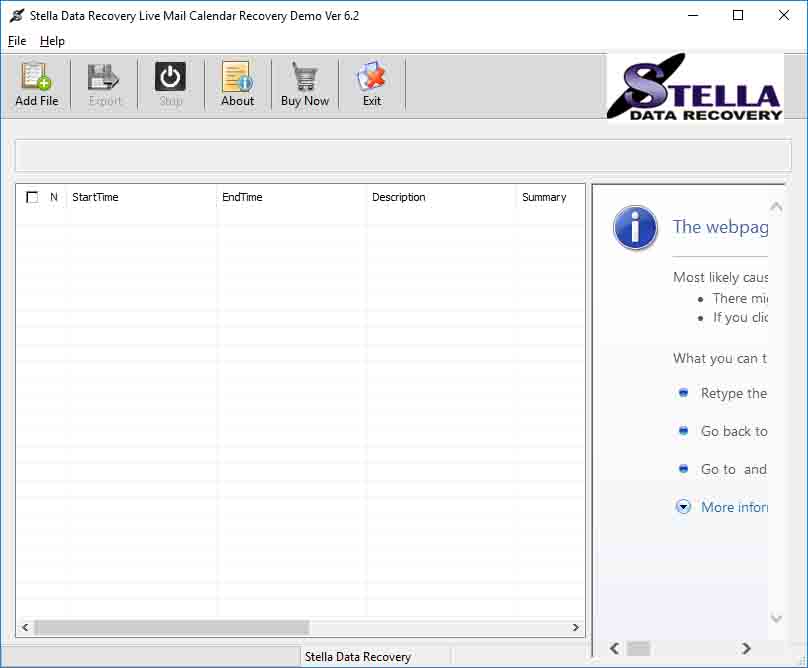The width and height of the screenshot is (808, 668).
Task: Click the upward chevron above the right scrollbar
Action: 776,205
